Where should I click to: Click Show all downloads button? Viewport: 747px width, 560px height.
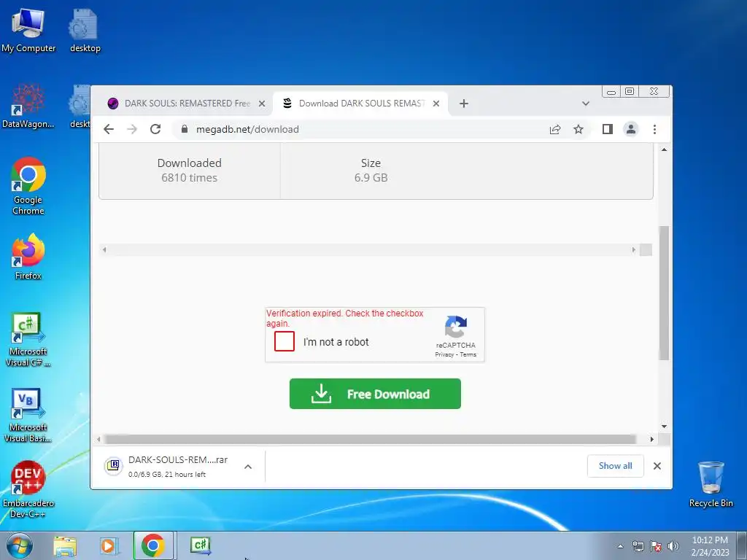(x=616, y=466)
